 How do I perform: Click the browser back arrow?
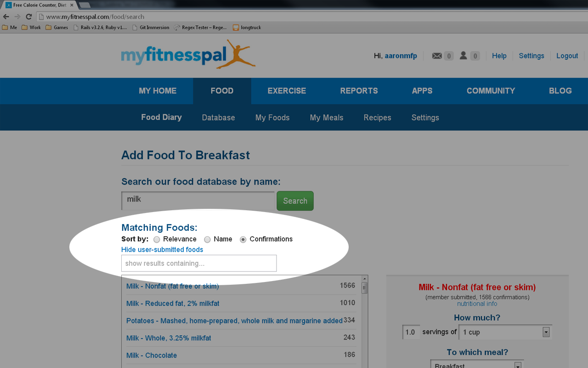(6, 17)
